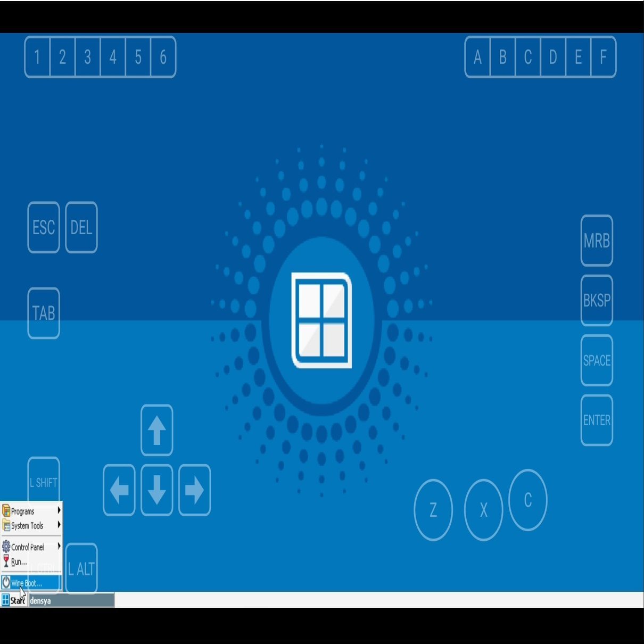Screen dimensions: 644x644
Task: Activate the densya taskbar window entry
Action: [x=71, y=600]
